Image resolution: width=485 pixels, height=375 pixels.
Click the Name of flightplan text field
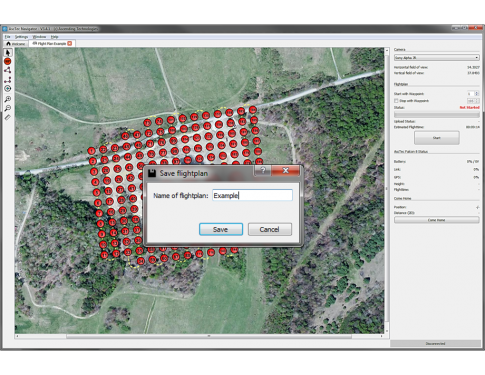252,195
